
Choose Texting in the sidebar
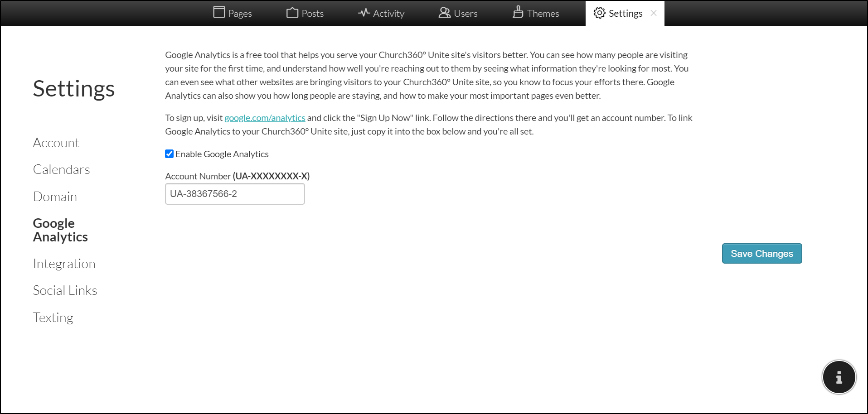tap(53, 318)
